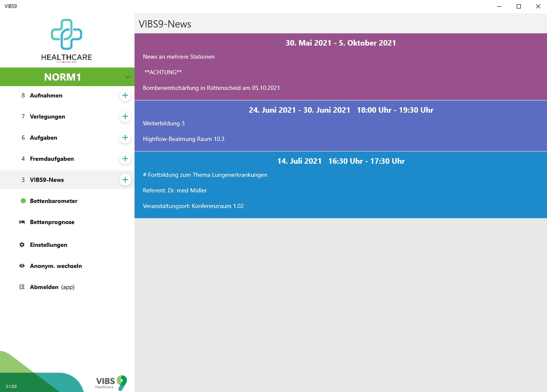This screenshot has height=392, width=547.
Task: Click the version number 3.1.0.0
Action: (x=11, y=387)
